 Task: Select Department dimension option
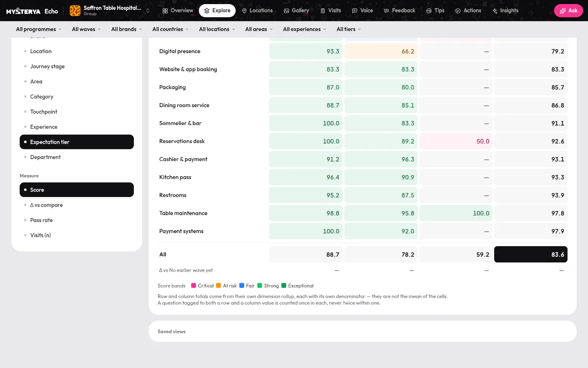(x=76, y=157)
